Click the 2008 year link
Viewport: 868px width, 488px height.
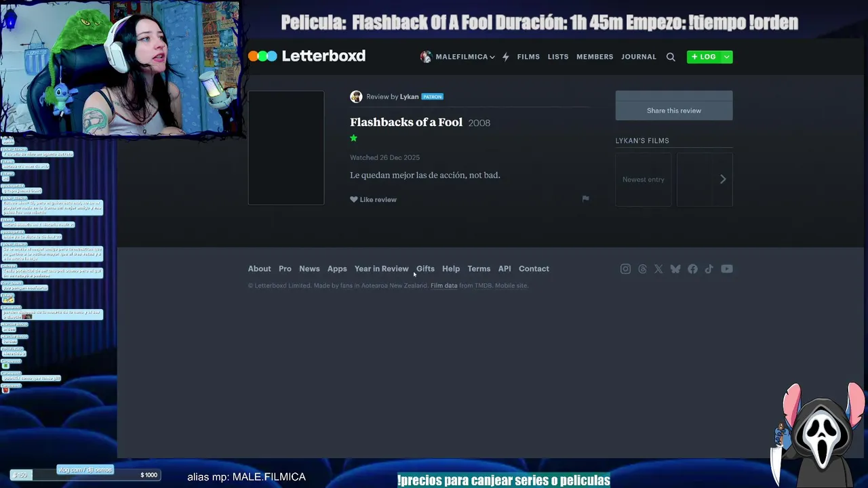[479, 123]
